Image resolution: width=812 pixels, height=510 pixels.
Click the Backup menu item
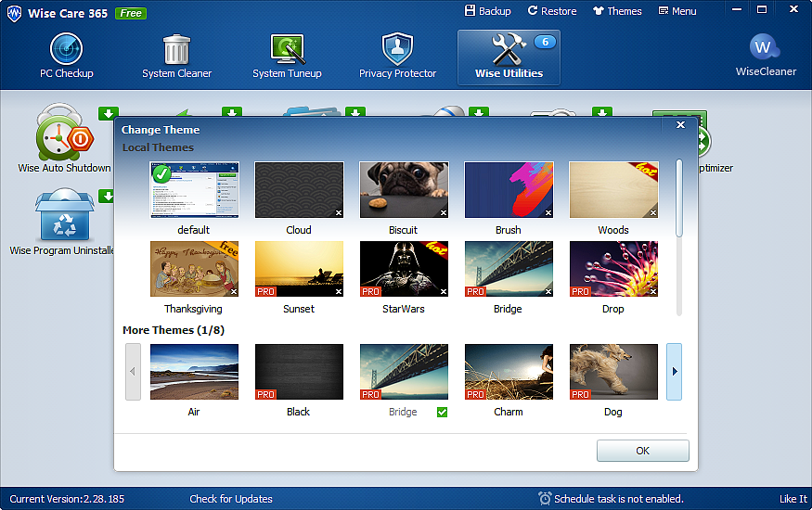click(488, 11)
